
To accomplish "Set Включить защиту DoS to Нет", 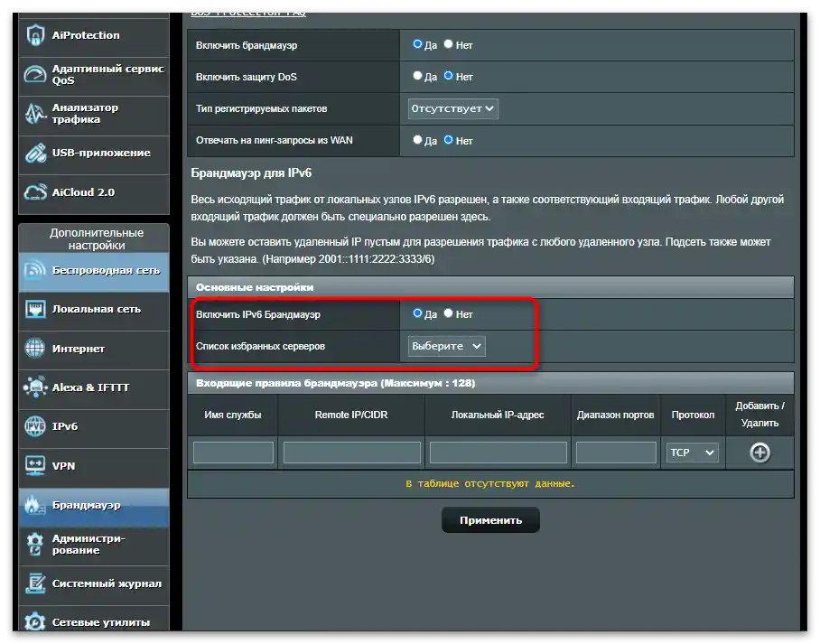I will [x=448, y=76].
